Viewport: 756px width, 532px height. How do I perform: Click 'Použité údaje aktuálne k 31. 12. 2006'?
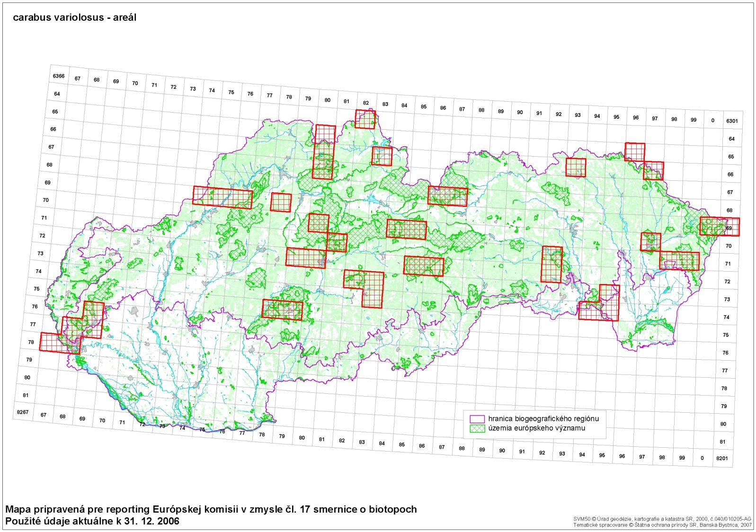pyautogui.click(x=92, y=521)
